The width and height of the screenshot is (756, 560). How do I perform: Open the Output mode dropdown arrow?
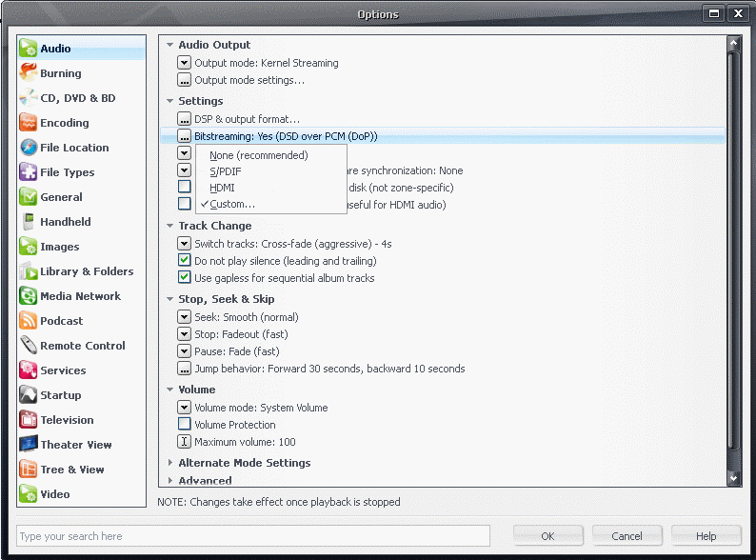coord(185,63)
